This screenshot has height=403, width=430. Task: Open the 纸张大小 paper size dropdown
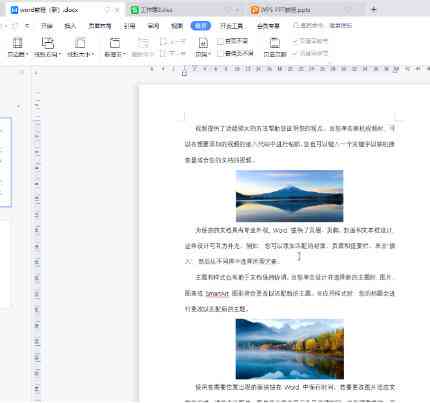coord(80,47)
